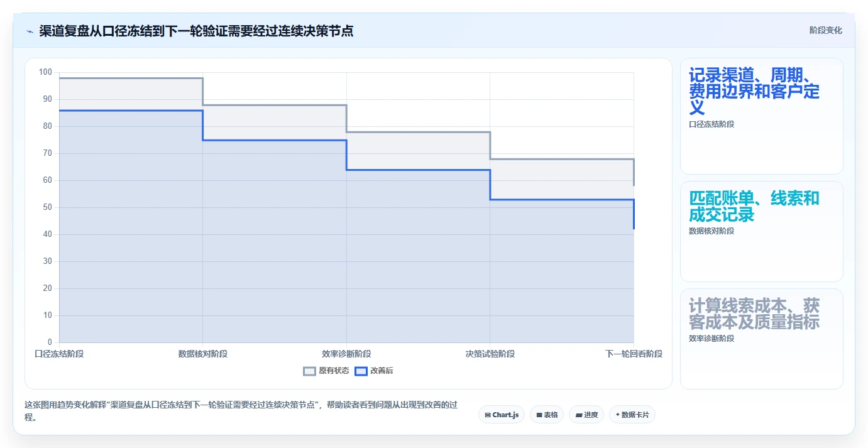The height and width of the screenshot is (448, 868).
Task: Select the 进度 tag chip
Action: [x=586, y=415]
